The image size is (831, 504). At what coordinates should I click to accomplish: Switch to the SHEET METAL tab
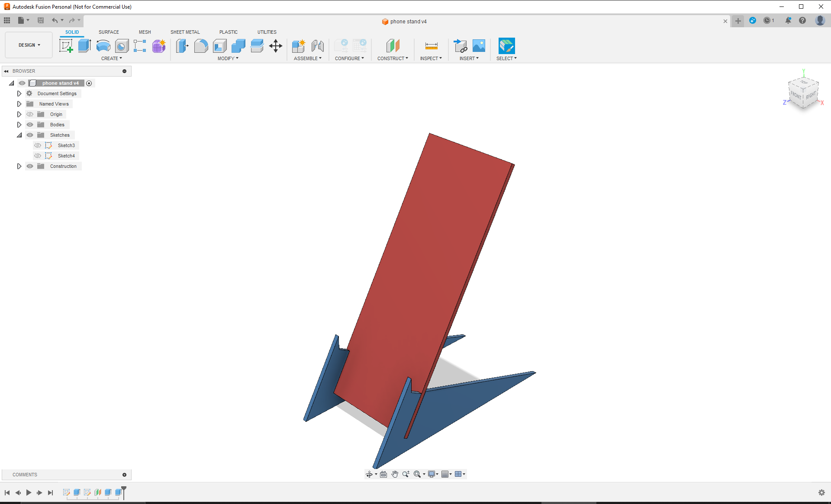tap(185, 32)
